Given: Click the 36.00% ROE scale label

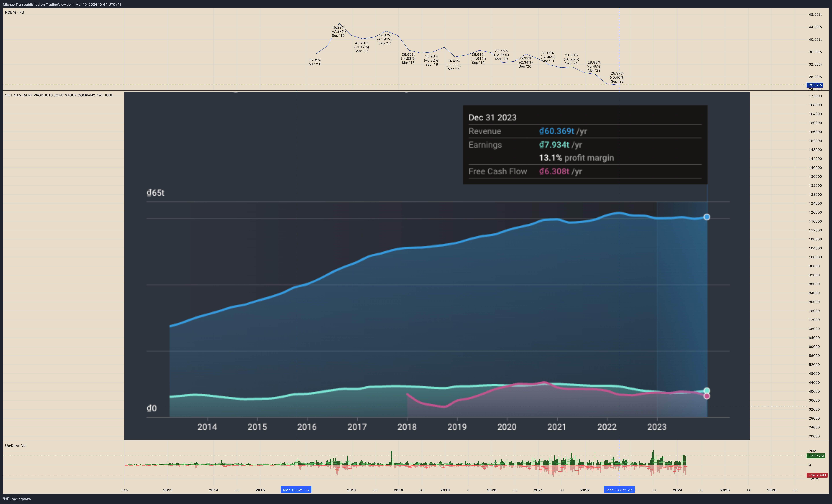Looking at the screenshot, I should (815, 52).
